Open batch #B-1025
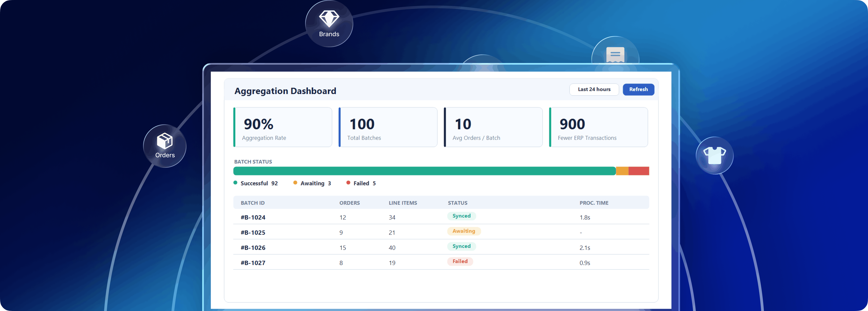The width and height of the screenshot is (868, 311). click(x=253, y=233)
